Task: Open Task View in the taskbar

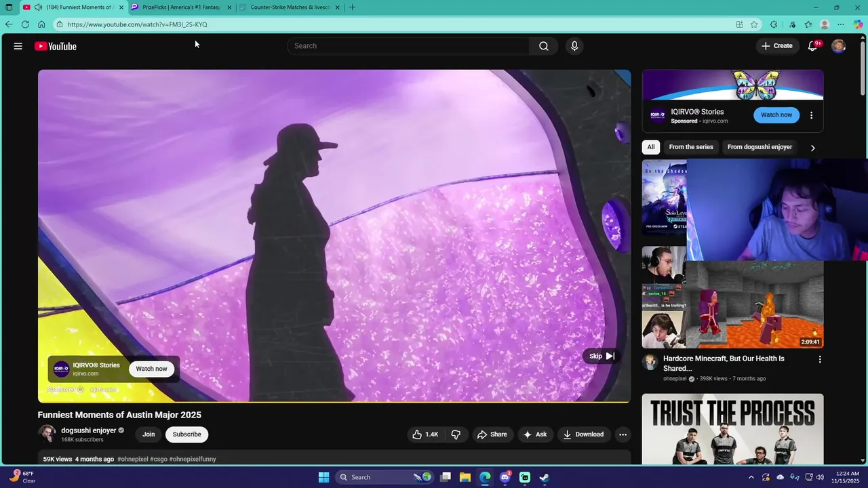Action: pyautogui.click(x=446, y=477)
